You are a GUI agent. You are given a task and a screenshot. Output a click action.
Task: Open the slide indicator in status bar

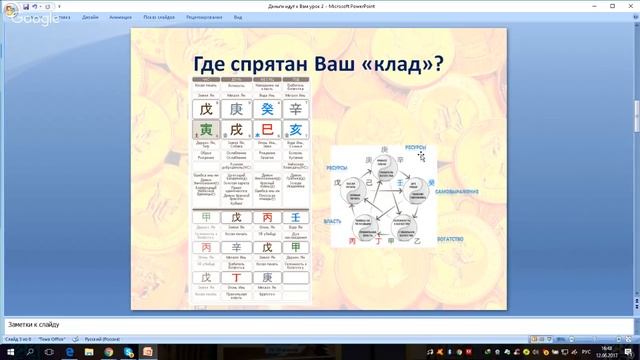pos(18,339)
